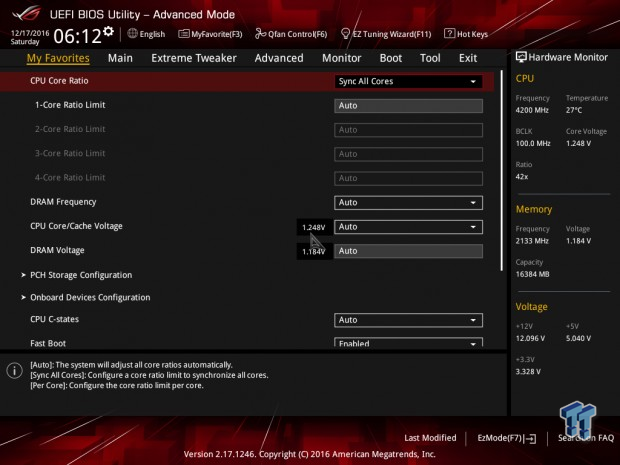
Task: Go to the Monitor tab
Action: (342, 58)
